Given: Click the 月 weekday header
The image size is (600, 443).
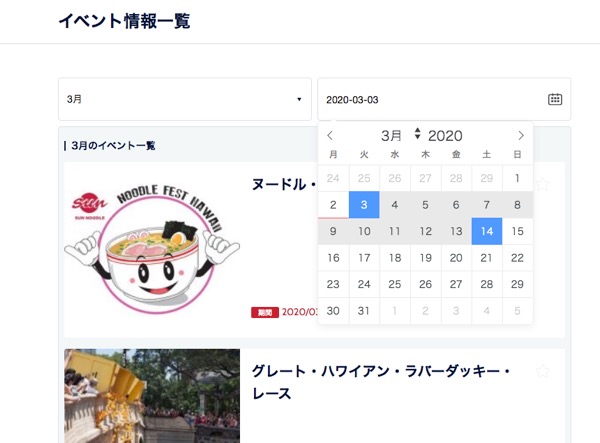Looking at the screenshot, I should click(x=333, y=155).
